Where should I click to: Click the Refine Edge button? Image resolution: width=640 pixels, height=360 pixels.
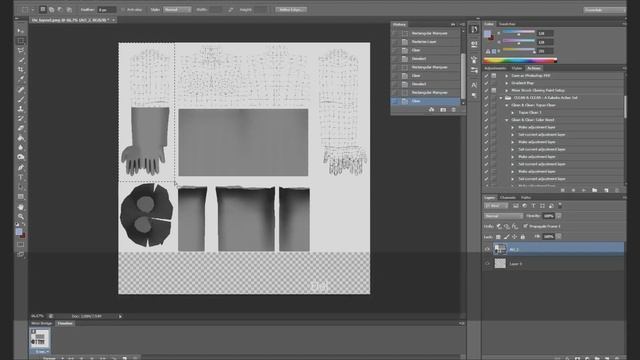291,10
